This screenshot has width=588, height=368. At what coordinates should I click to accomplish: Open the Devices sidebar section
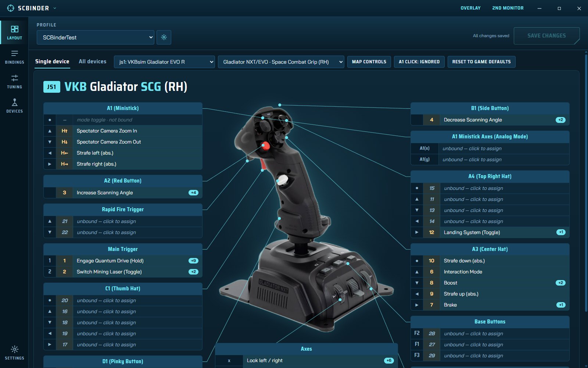[14, 106]
